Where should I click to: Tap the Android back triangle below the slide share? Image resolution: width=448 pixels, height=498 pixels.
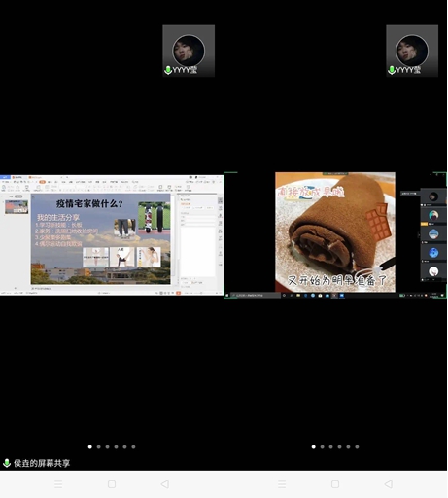click(x=165, y=484)
